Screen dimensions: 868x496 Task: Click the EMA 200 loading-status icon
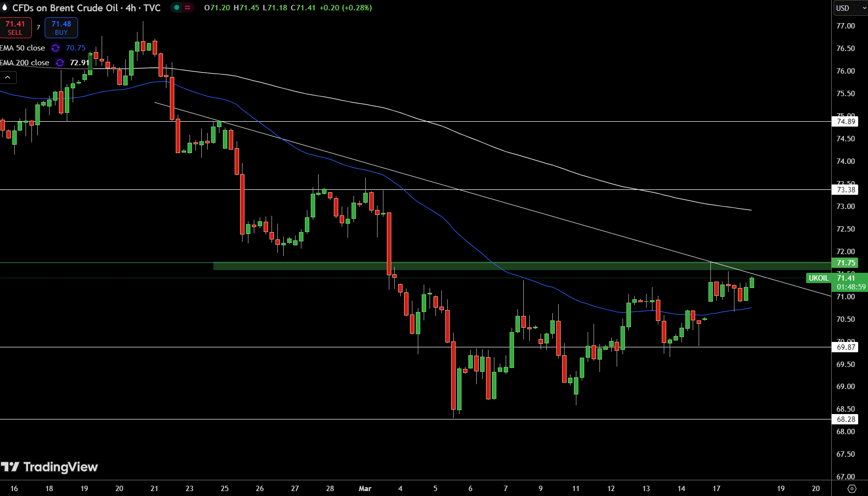tap(60, 63)
